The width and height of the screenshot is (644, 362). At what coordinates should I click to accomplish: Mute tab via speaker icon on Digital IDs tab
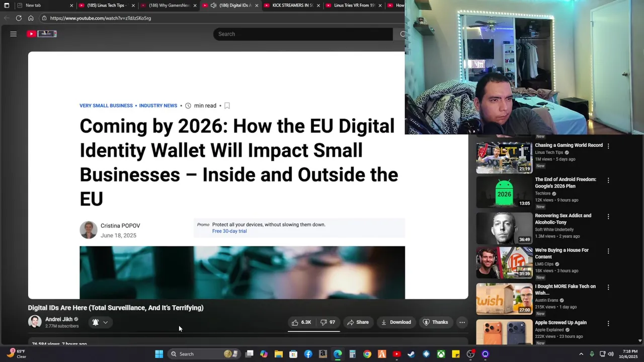tap(213, 6)
